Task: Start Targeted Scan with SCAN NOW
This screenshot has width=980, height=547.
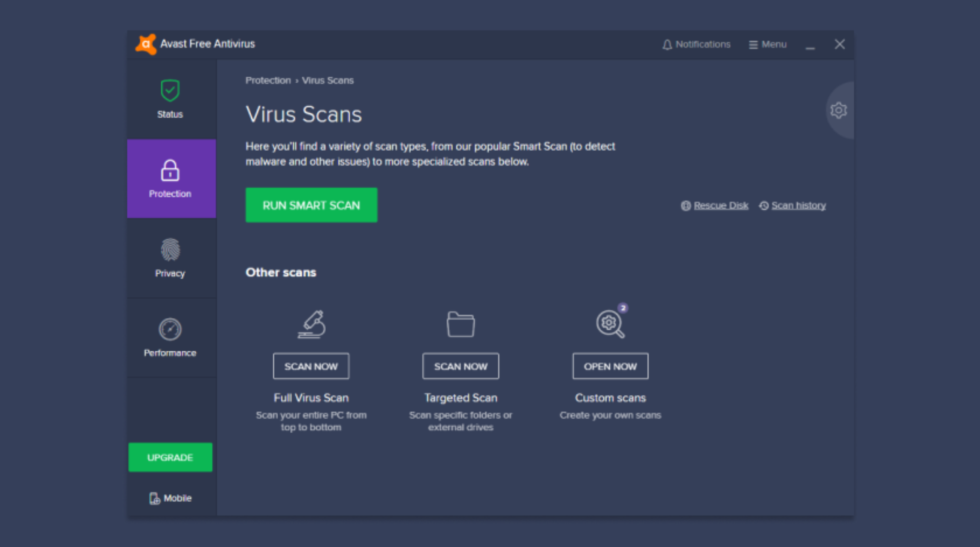Action: click(x=461, y=366)
